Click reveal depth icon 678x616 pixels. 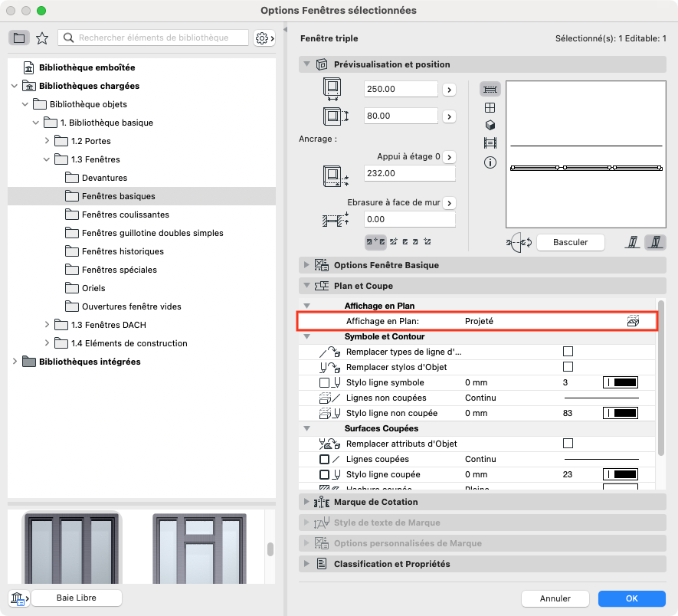click(x=336, y=219)
